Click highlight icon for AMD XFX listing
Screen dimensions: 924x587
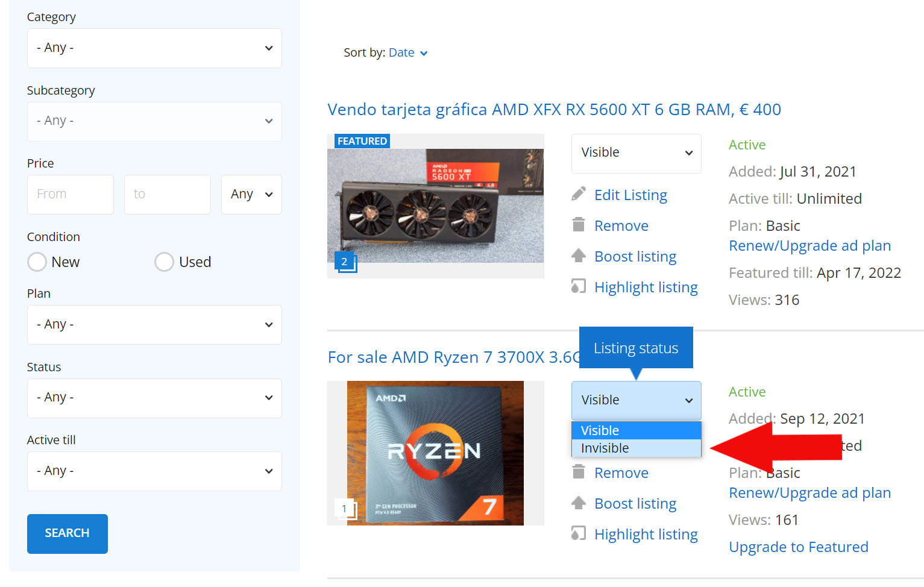[579, 286]
